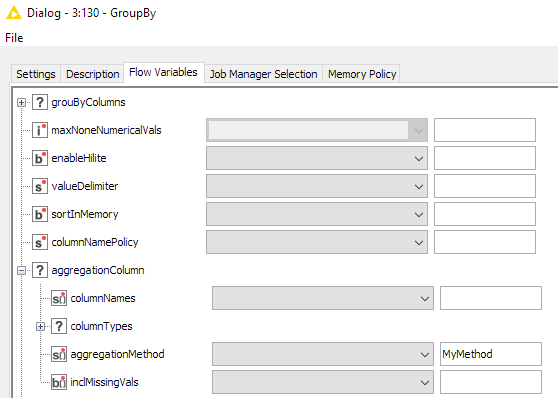The image size is (558, 398).
Task: Click the string array icon beside aggregationMethod
Action: (x=59, y=354)
